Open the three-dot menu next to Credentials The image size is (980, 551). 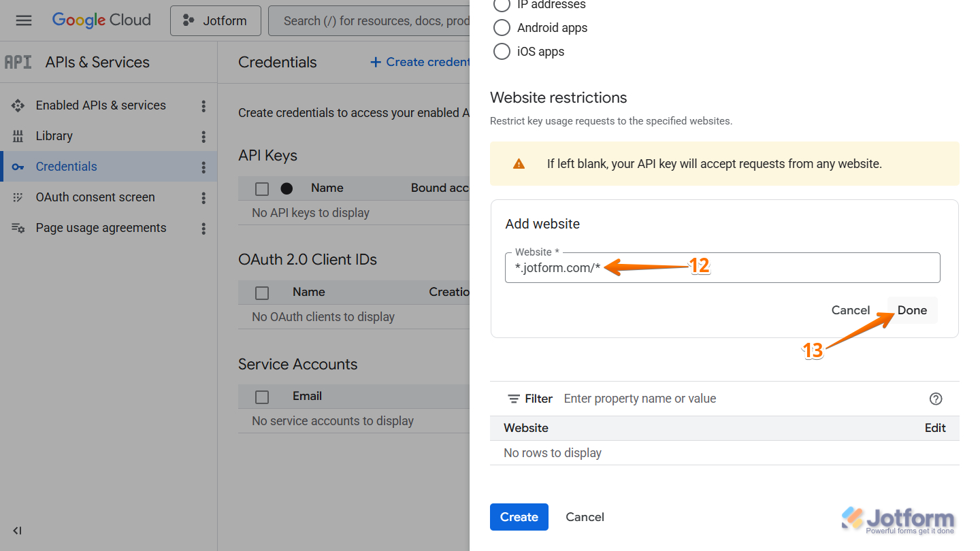pyautogui.click(x=203, y=166)
